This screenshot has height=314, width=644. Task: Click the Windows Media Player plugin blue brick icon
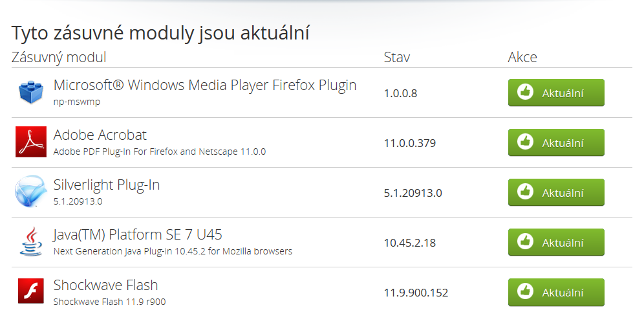(30, 93)
